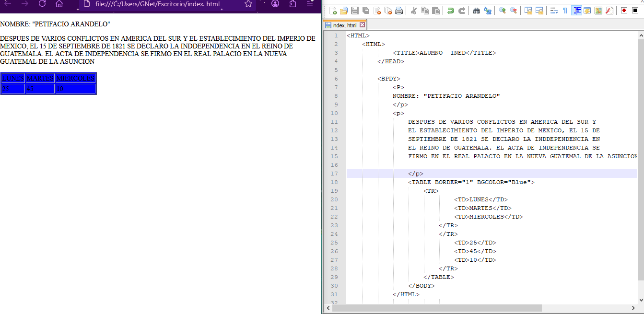Click the Open file folder icon
The width and height of the screenshot is (644, 314).
click(344, 11)
